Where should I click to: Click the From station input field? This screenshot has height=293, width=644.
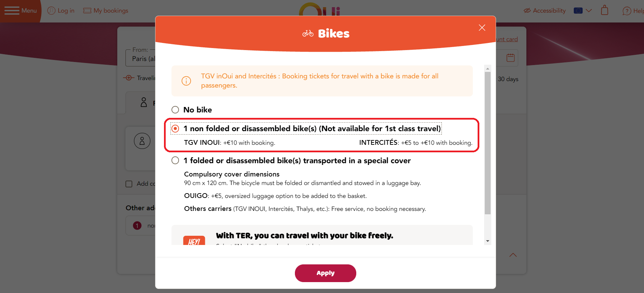(140, 58)
